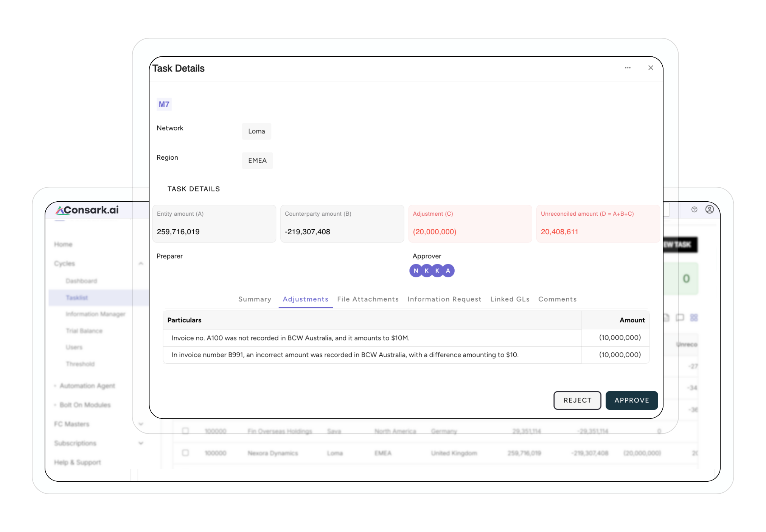766x532 pixels.
Task: Click the APPROVE button
Action: [x=631, y=400]
